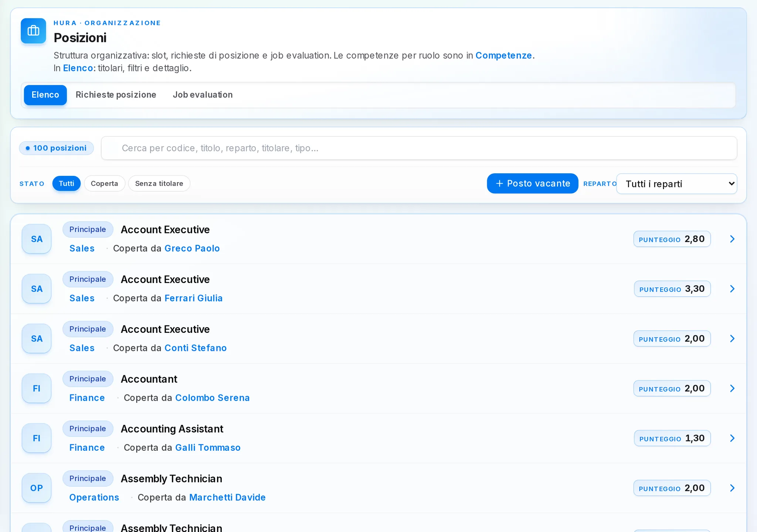This screenshot has width=757, height=532.
Task: Open Conti Stefano profile link
Action: click(x=196, y=348)
